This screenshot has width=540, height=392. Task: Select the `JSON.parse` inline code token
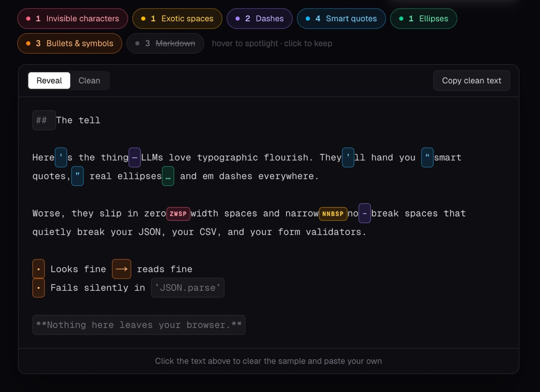click(188, 288)
